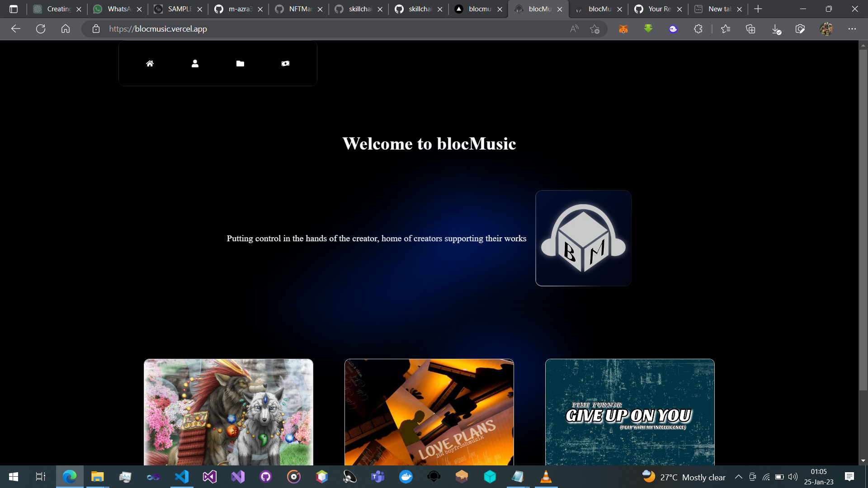Open Windows Start menu
Viewport: 868px width, 488px height.
click(x=14, y=477)
